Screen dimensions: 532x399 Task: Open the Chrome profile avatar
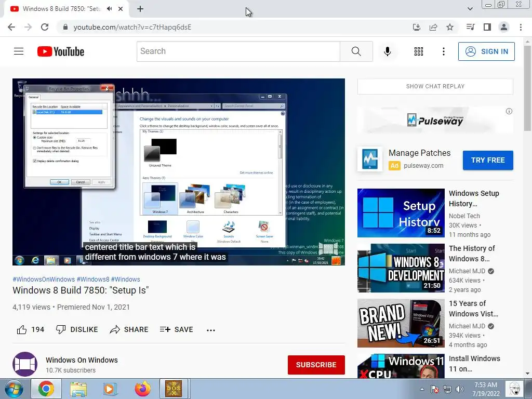504,27
